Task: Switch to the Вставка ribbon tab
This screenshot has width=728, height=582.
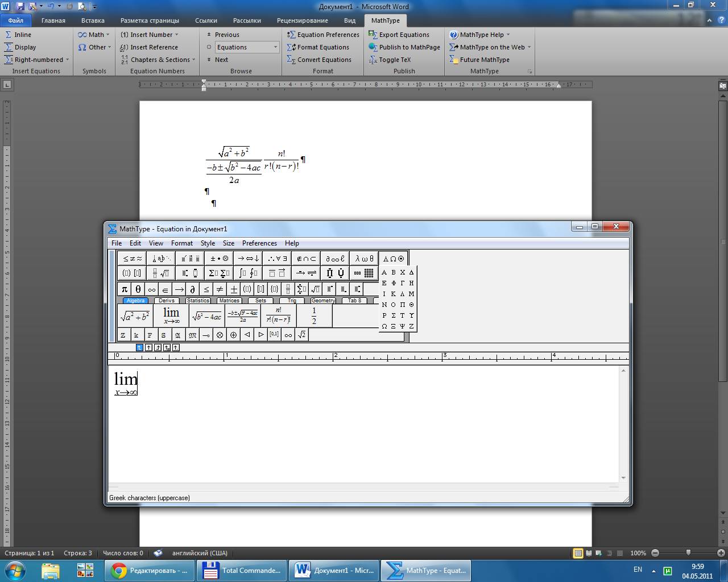Action: pos(93,20)
